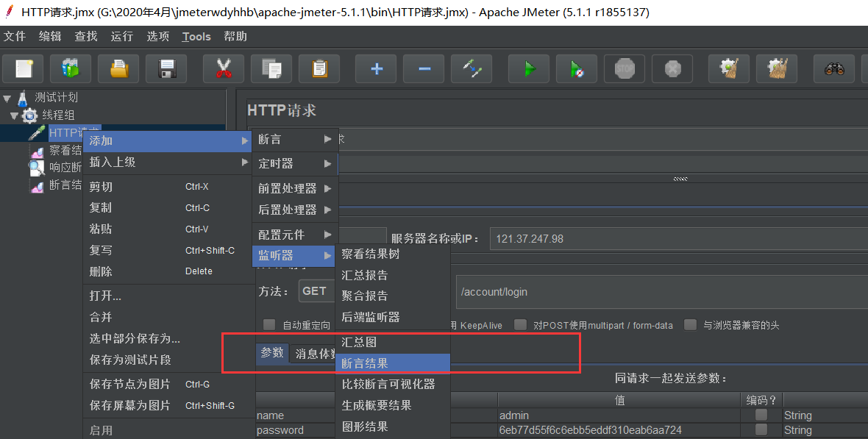Open the 文件 menu
This screenshot has width=868, height=439.
[15, 37]
